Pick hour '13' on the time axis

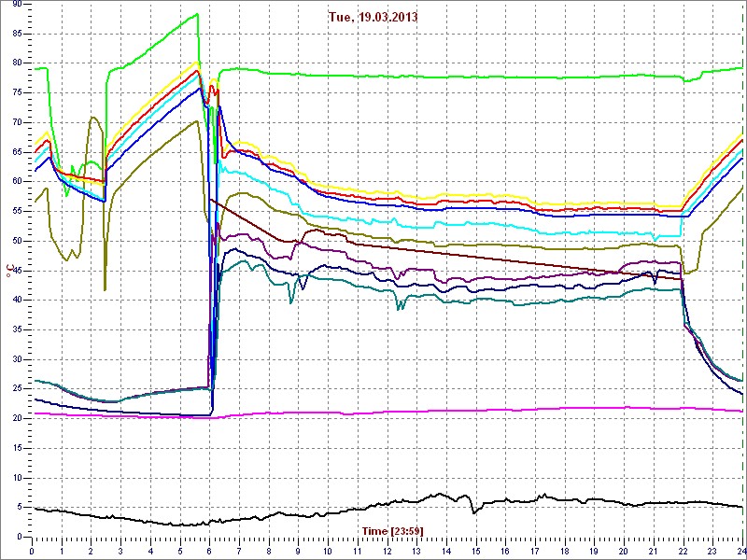[x=416, y=552]
